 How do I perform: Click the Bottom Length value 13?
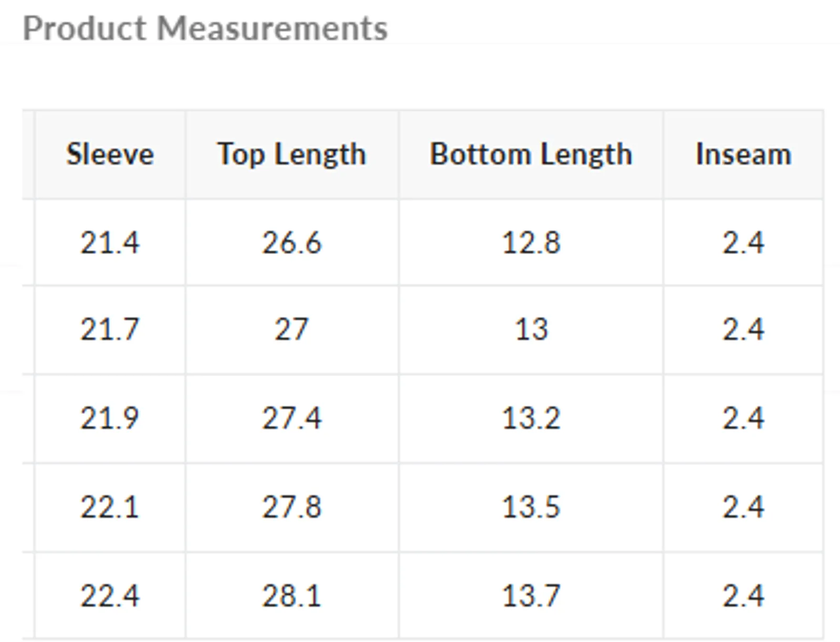(x=531, y=330)
